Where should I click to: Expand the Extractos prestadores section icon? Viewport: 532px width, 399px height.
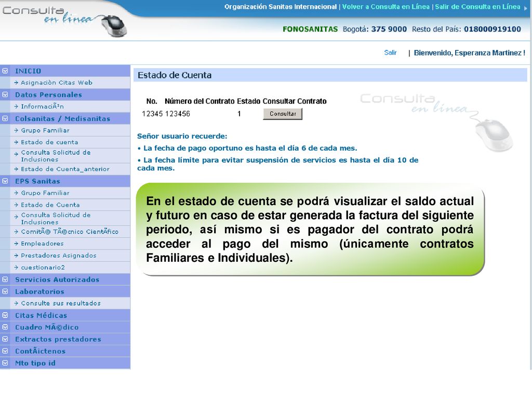coord(5,339)
